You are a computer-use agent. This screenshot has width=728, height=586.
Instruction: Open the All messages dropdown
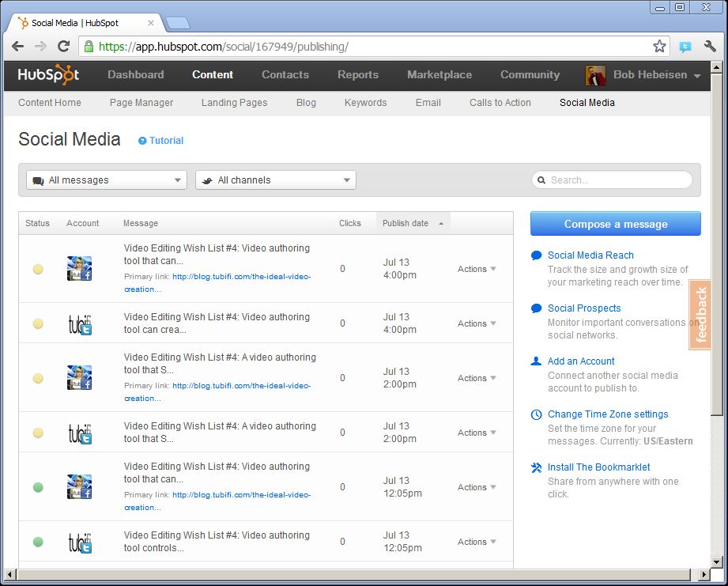click(x=107, y=180)
